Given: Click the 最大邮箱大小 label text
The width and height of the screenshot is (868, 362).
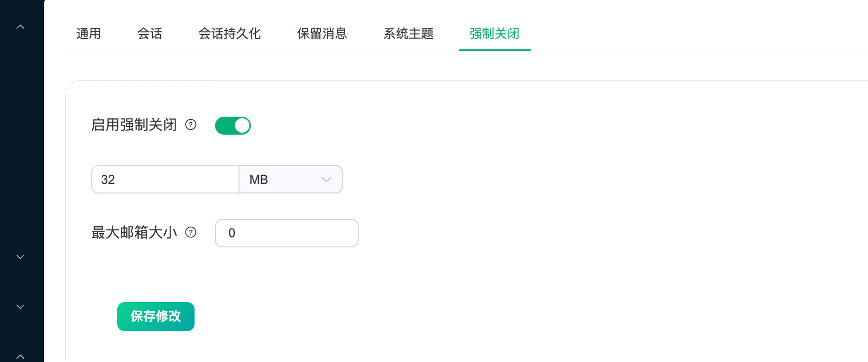Looking at the screenshot, I should pyautogui.click(x=134, y=232).
